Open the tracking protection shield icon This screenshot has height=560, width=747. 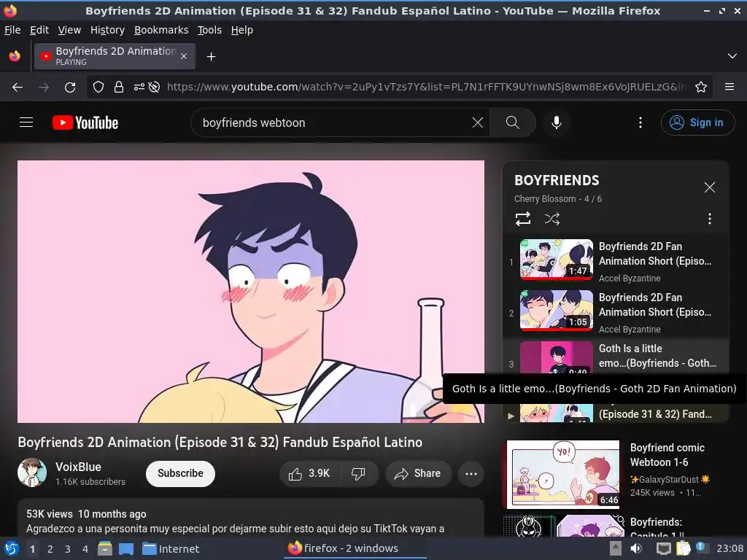(98, 87)
